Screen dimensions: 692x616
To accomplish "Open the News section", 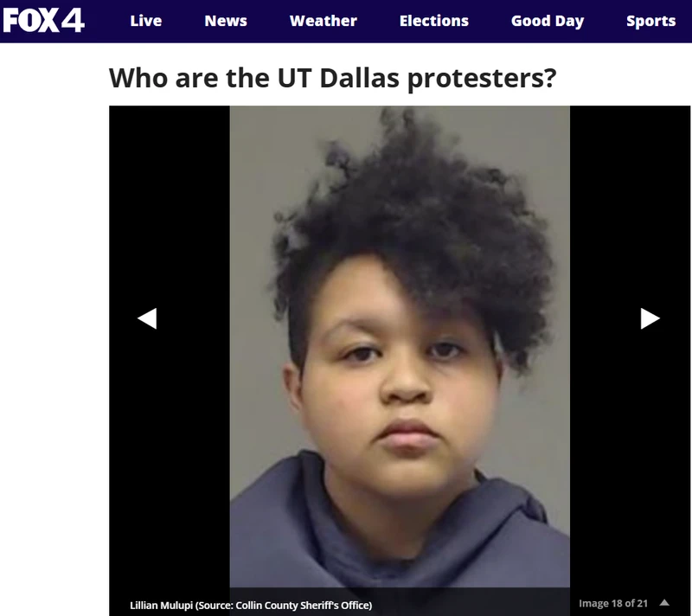I will pyautogui.click(x=226, y=21).
